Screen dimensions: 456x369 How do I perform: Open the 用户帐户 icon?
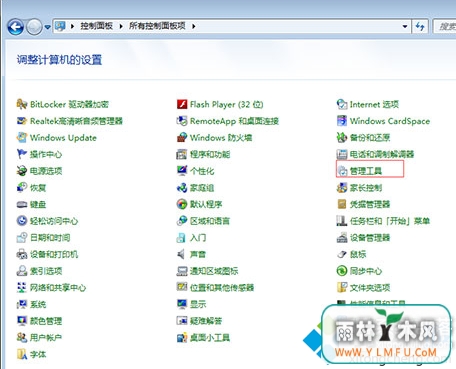(22, 338)
